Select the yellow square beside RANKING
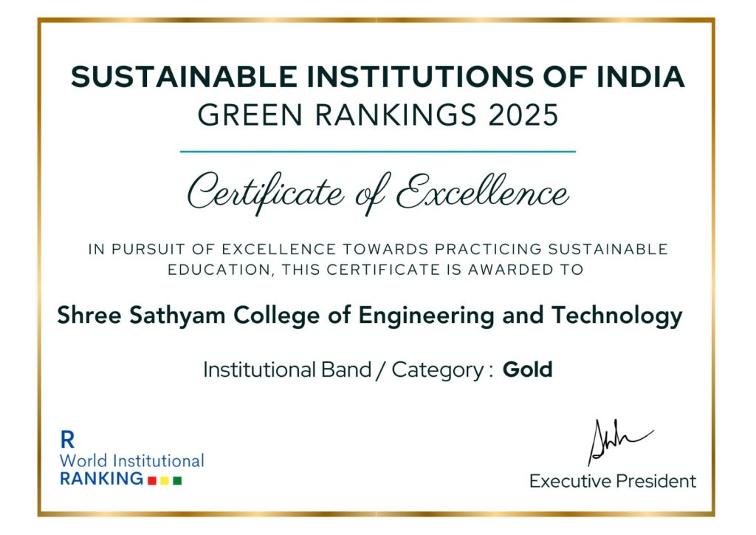The image size is (756, 535). (164, 481)
